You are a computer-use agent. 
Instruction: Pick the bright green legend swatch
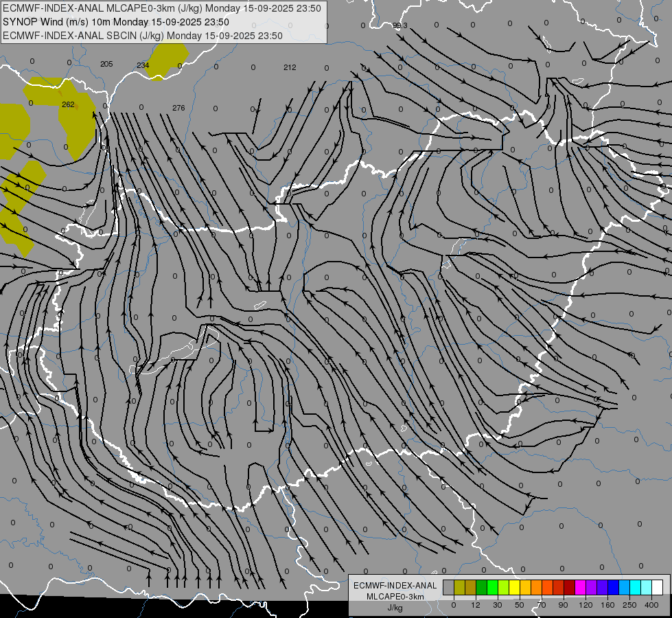point(492,587)
